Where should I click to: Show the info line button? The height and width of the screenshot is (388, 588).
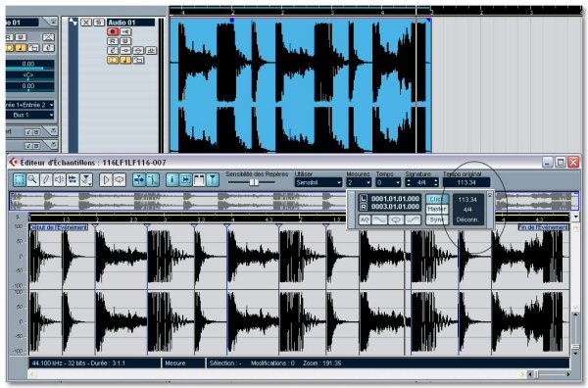(172, 180)
